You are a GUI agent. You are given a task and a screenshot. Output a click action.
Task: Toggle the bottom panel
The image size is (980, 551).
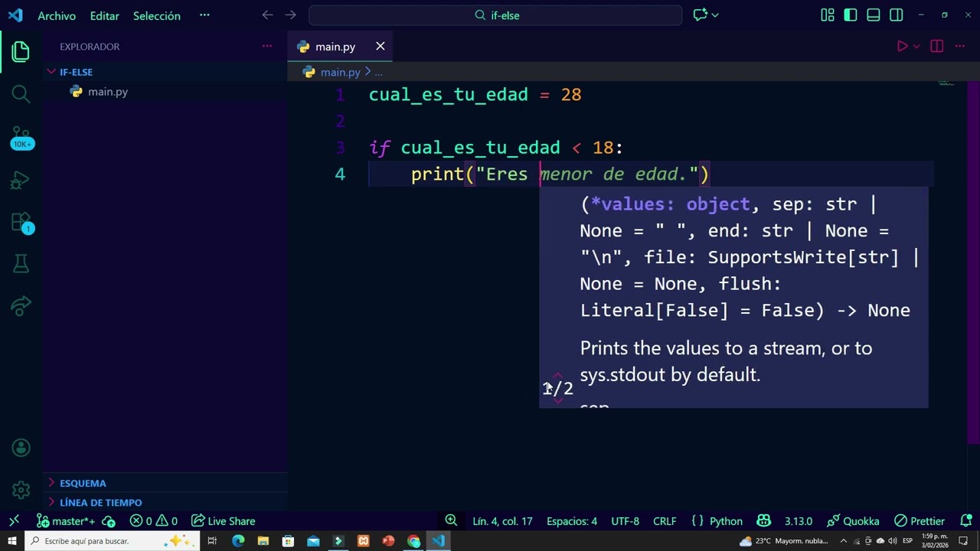pyautogui.click(x=874, y=15)
